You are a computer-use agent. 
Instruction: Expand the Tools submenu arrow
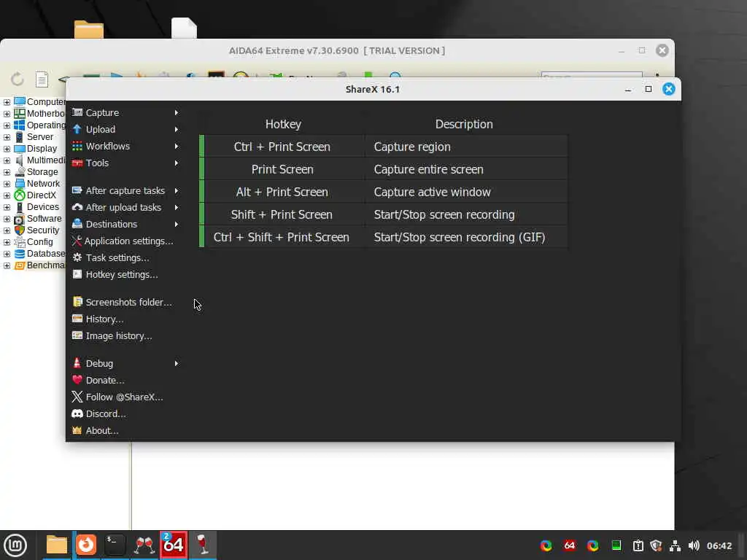[x=177, y=163]
